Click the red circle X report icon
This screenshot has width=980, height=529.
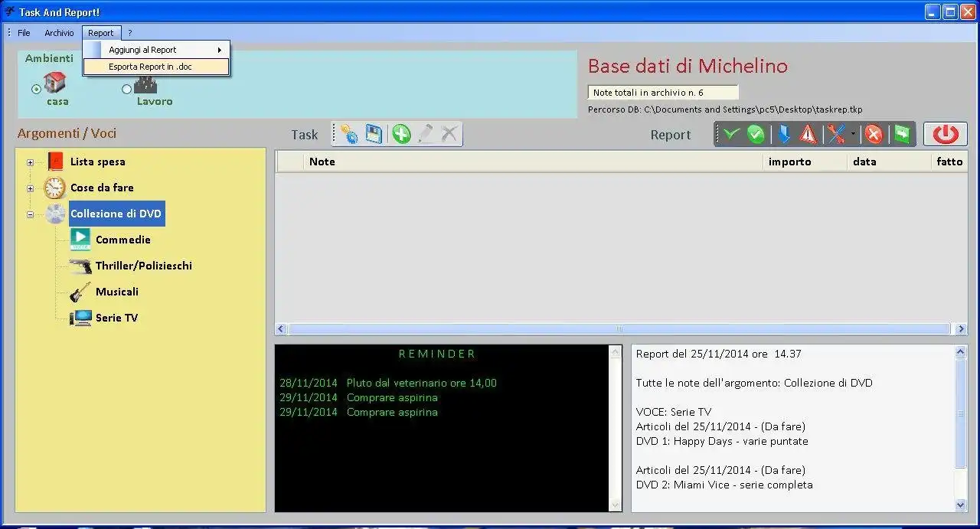point(874,135)
